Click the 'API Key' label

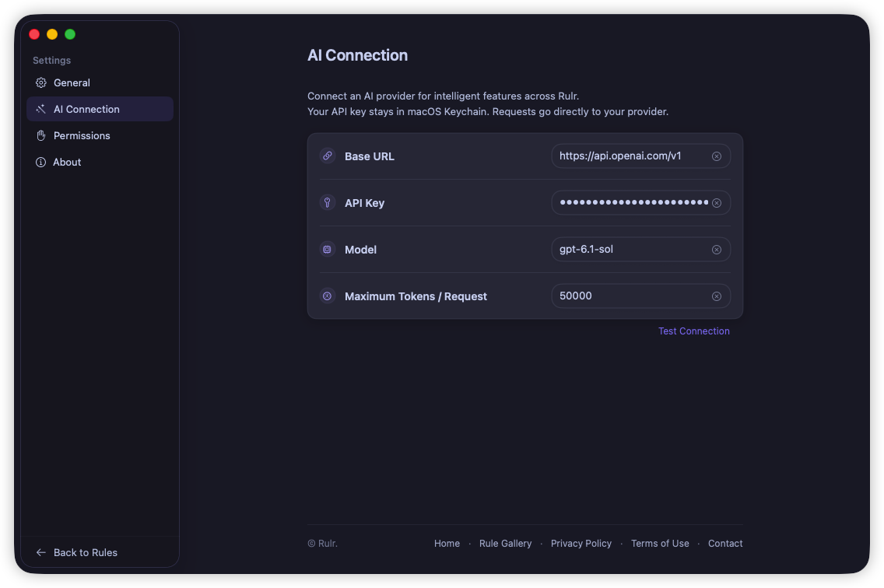click(x=364, y=203)
